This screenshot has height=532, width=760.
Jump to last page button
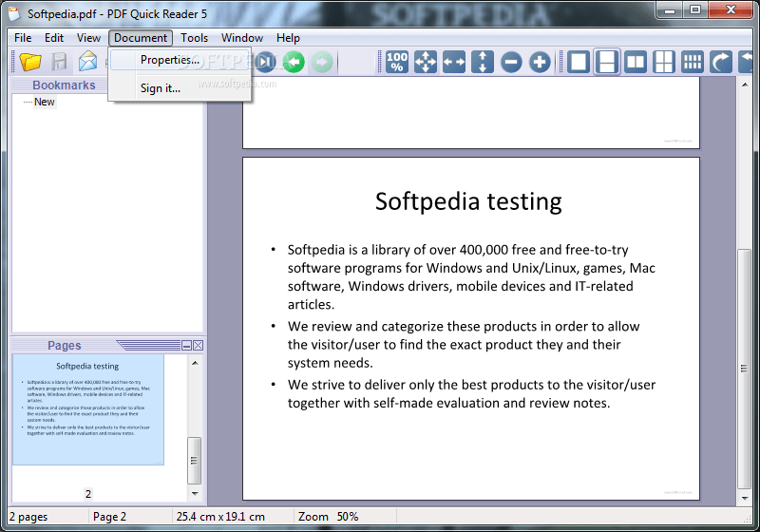[266, 62]
